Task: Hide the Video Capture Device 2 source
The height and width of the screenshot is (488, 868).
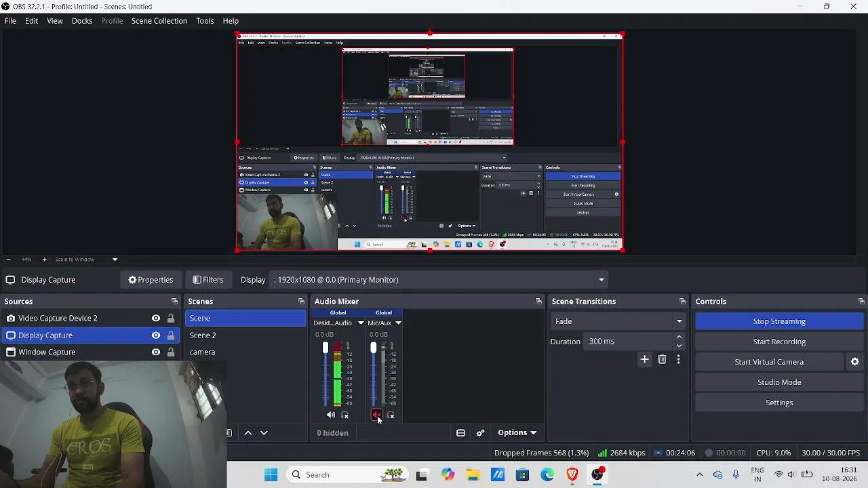Action: [156, 319]
